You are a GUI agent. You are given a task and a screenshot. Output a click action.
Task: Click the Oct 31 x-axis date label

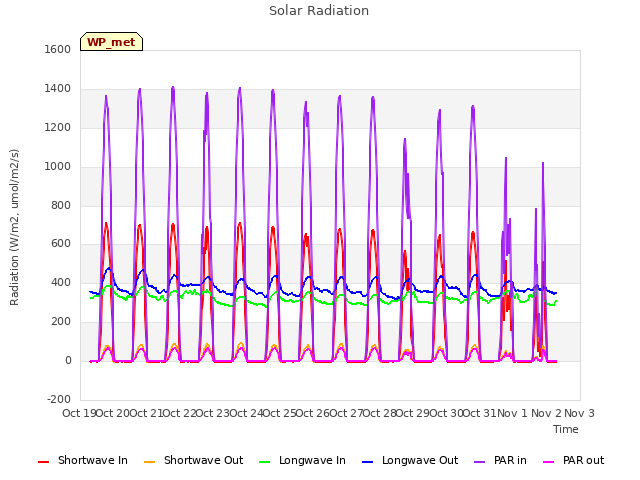[x=479, y=413]
